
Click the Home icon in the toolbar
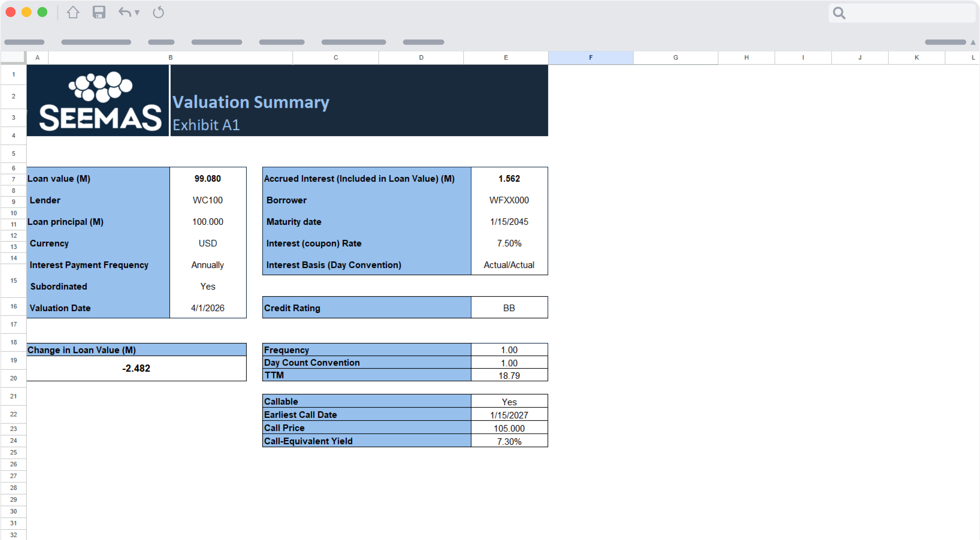point(73,12)
